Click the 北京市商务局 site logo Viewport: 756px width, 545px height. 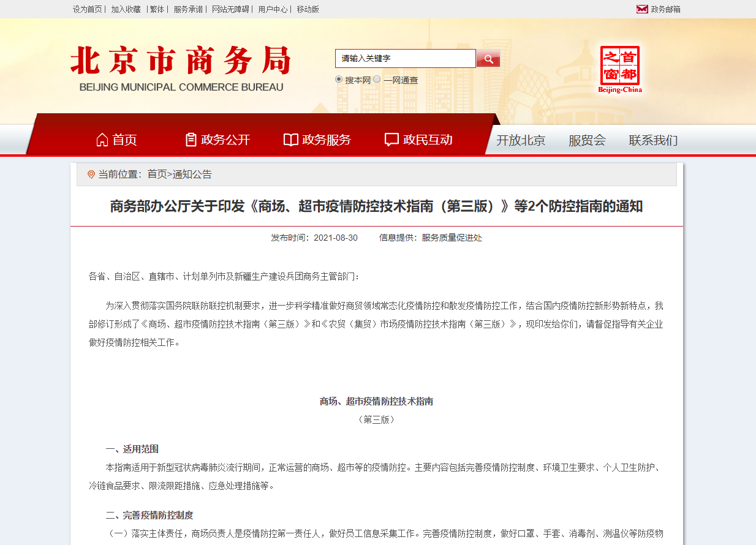(181, 69)
